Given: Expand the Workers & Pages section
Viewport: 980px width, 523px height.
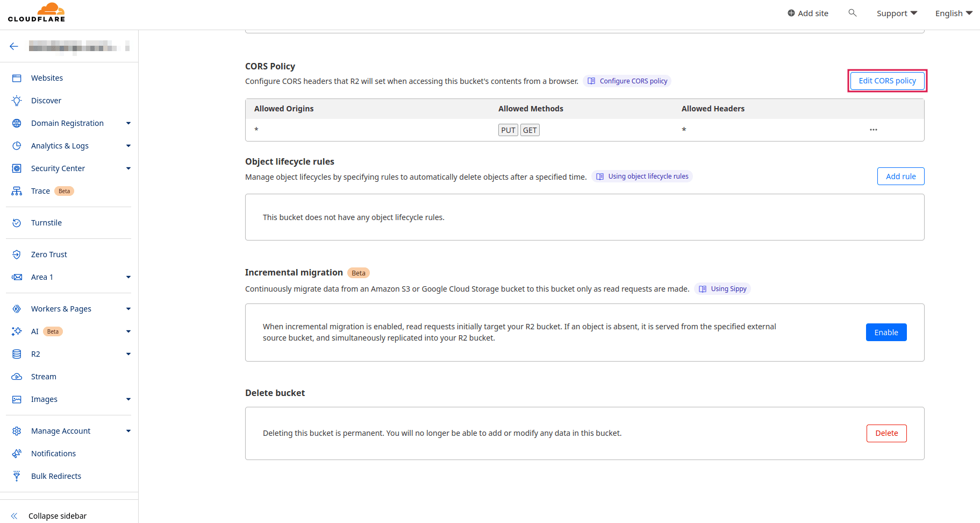Looking at the screenshot, I should point(128,309).
